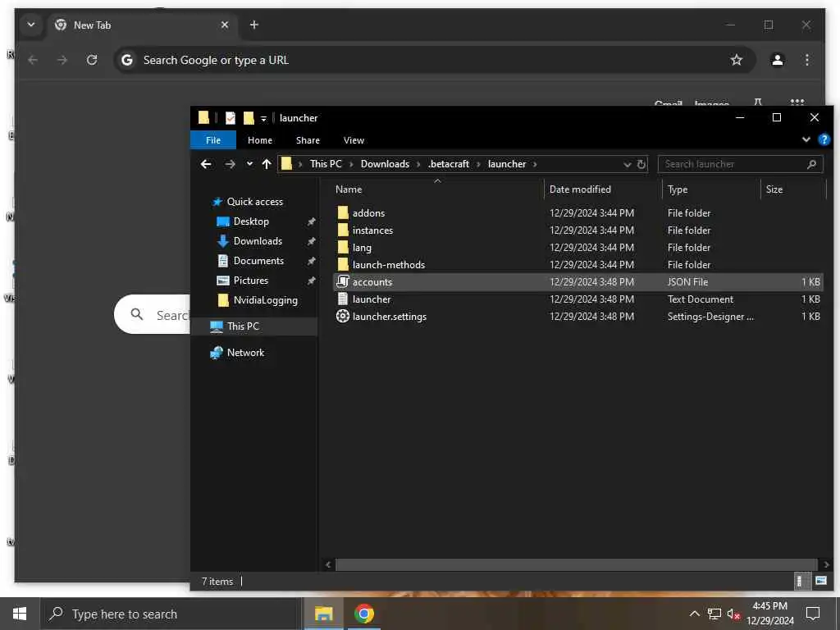Sort files by the Size column header
This screenshot has width=840, height=630.
point(774,189)
